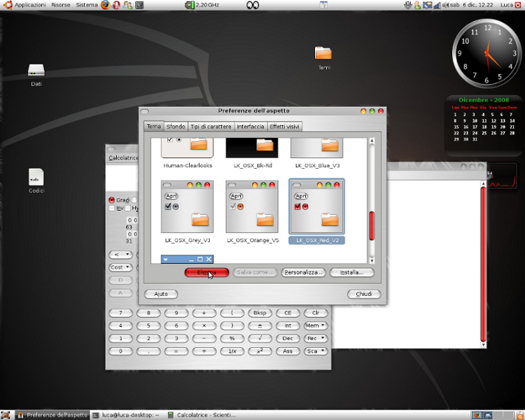This screenshot has height=420, width=525.
Task: Select the partially visible blue-titlebar theme
Action: [x=187, y=259]
